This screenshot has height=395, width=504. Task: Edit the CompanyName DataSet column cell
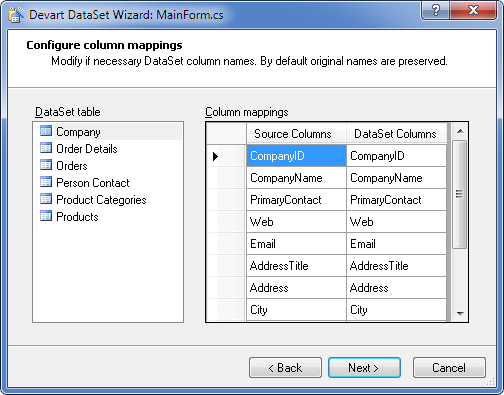(x=396, y=178)
